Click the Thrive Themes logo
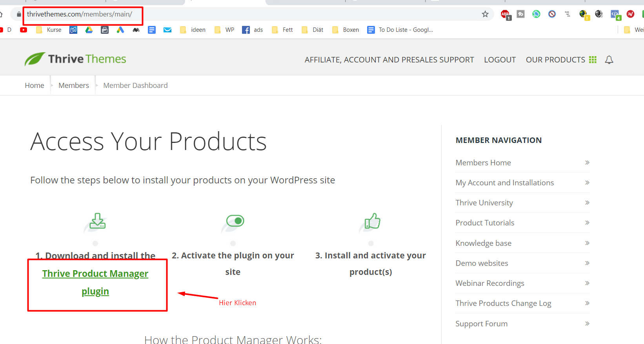This screenshot has height=344, width=644. click(75, 59)
